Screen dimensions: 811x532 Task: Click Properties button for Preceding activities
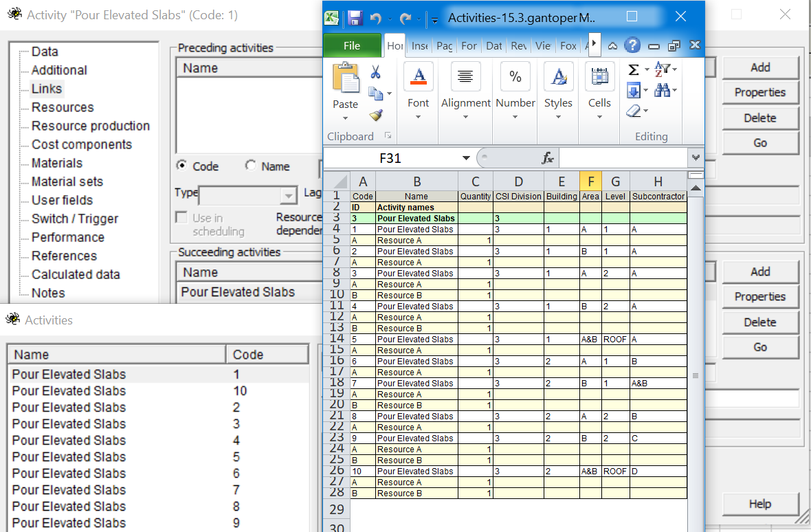point(760,93)
